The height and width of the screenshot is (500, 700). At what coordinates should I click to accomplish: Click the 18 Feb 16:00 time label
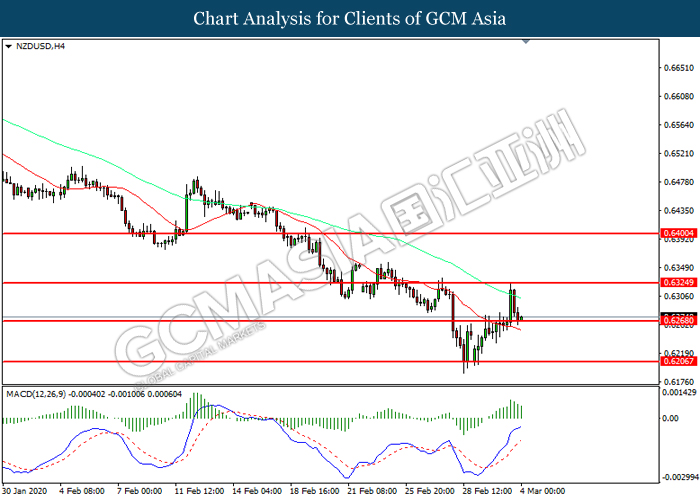314,491
